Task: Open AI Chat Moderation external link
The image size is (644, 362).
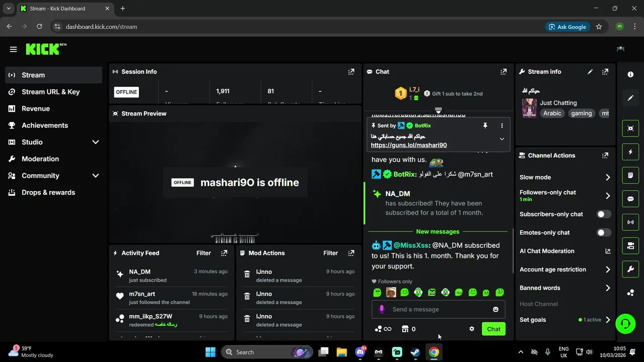Action: tap(608, 251)
